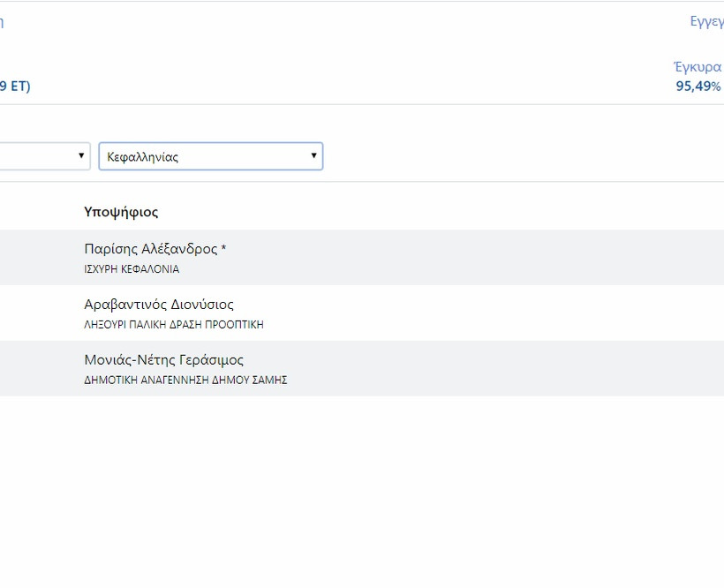This screenshot has height=588, width=724.
Task: Click the ΙΣΧΥΡΗ ΚΕΦΑΛΟΝΙΑ party label
Action: pos(132,269)
